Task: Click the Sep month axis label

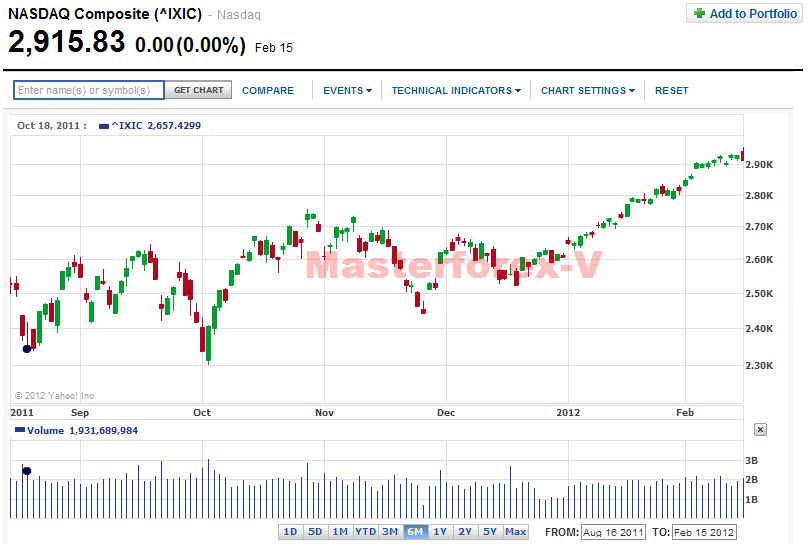Action: tap(80, 413)
